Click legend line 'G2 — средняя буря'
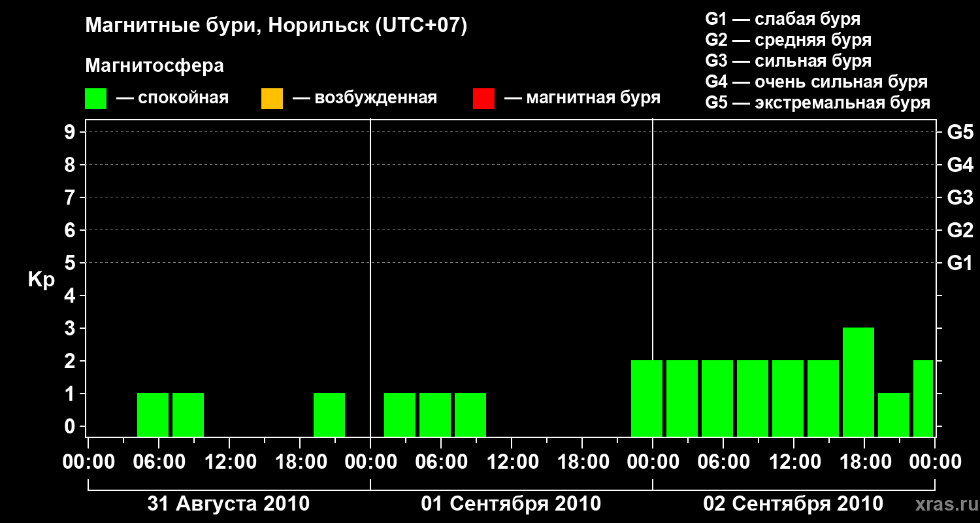Image resolution: width=980 pixels, height=523 pixels. point(789,40)
